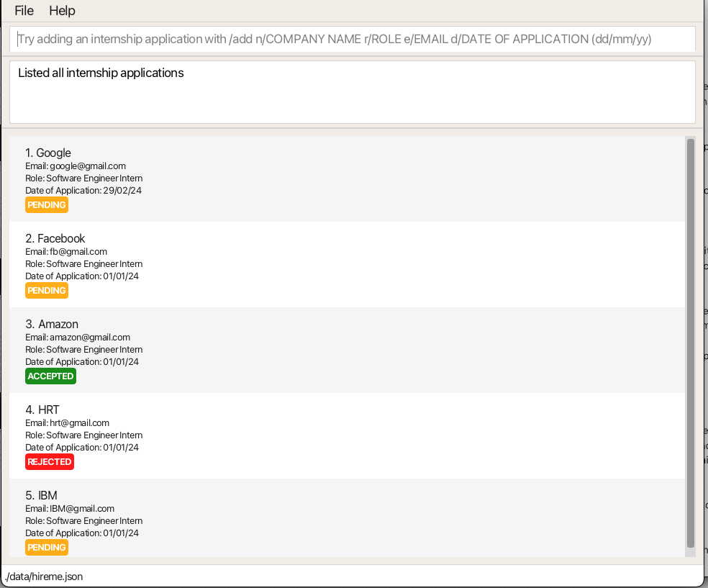Click the PENDING status badge for Google
Screen dimensions: 708x588
(47, 204)
